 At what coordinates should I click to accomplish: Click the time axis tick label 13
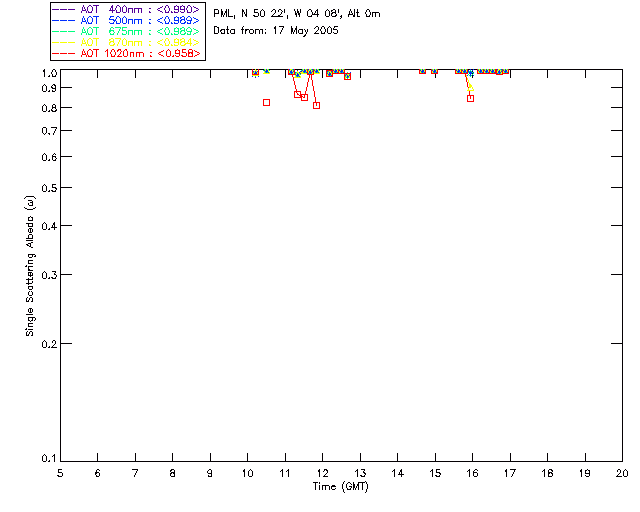[360, 473]
